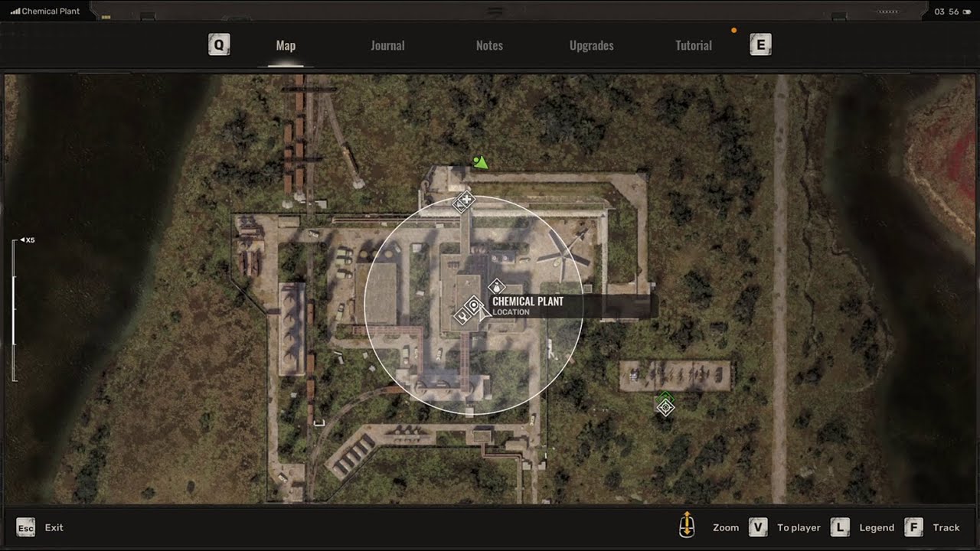980x551 pixels.
Task: Click the orange notification dot near Tutorial
Action: pyautogui.click(x=733, y=31)
